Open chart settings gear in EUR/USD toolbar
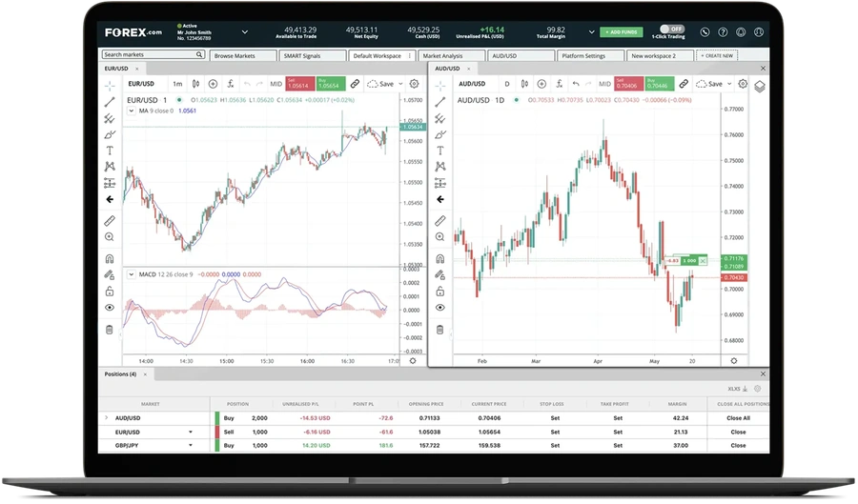This screenshot has width=858, height=504. click(415, 84)
